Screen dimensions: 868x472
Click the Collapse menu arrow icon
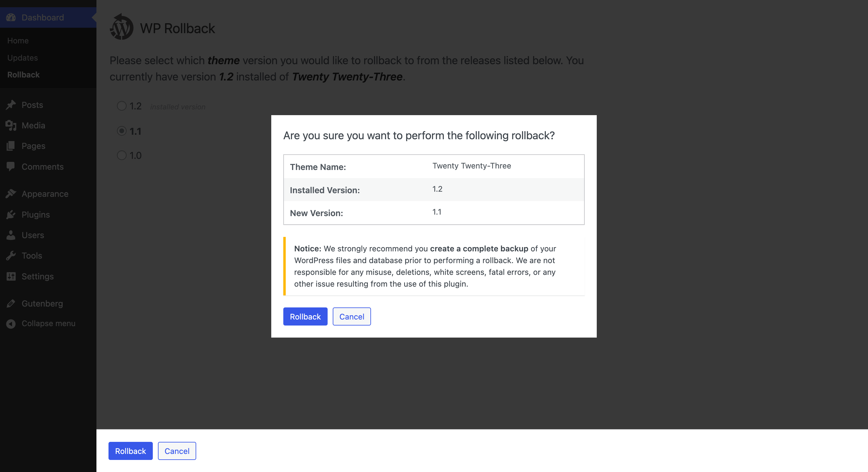11,323
